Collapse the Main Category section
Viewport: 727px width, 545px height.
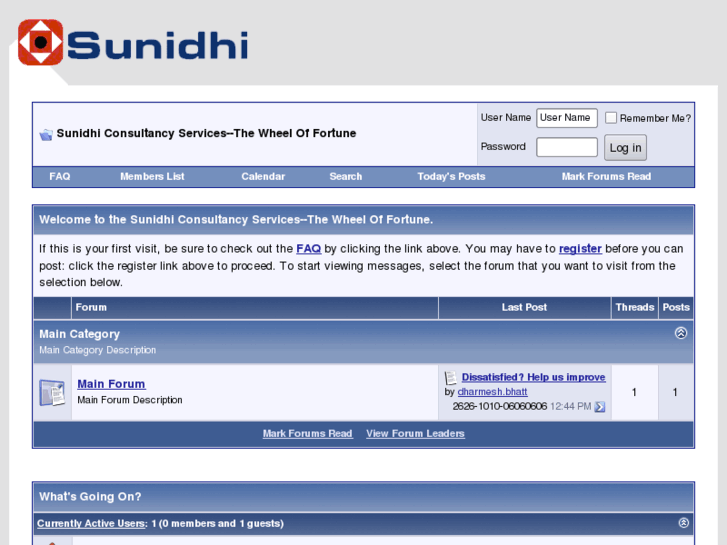click(x=681, y=333)
